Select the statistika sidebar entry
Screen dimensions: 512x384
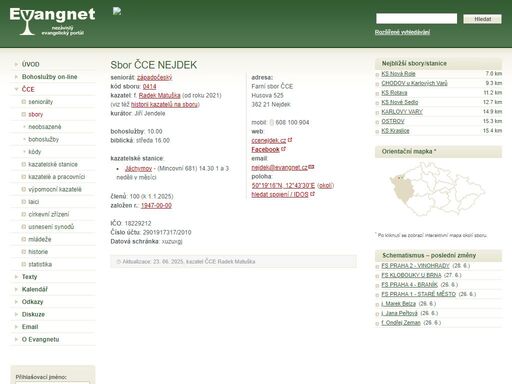[x=40, y=264]
